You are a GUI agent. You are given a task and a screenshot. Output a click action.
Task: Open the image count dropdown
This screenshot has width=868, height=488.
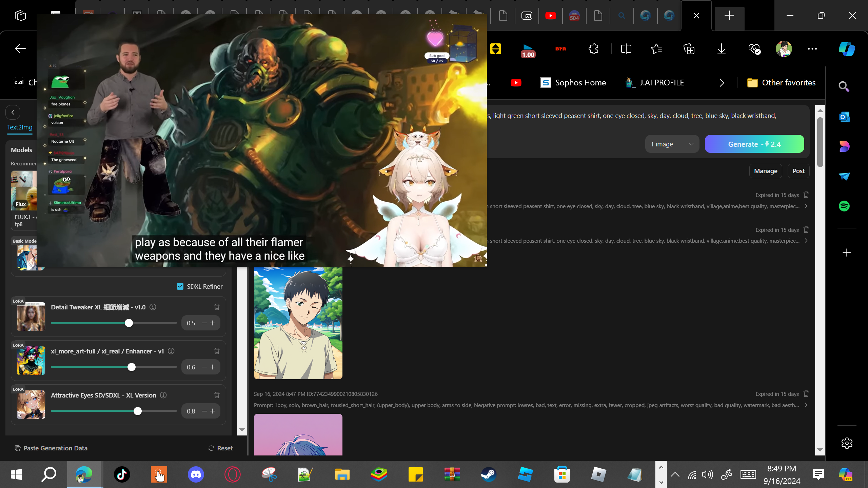coord(672,144)
